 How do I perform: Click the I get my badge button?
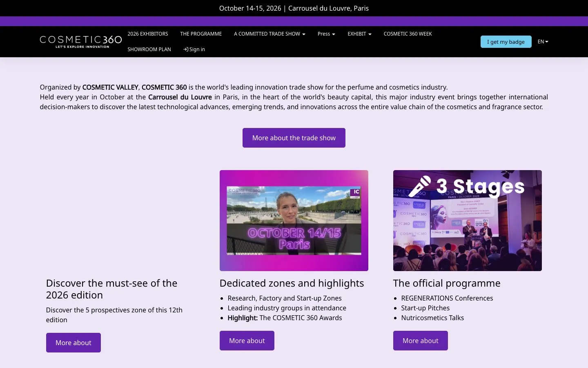click(506, 42)
